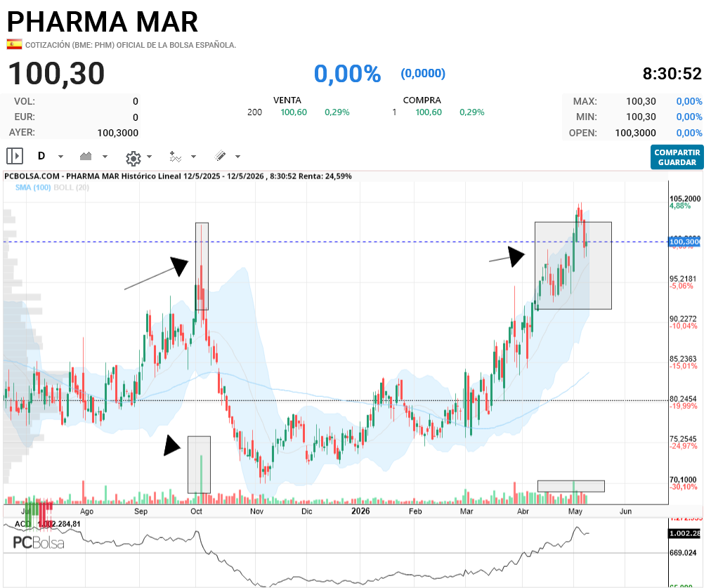Toggle the SMA (100) indicator label
This screenshot has width=711, height=588.
pyautogui.click(x=33, y=188)
